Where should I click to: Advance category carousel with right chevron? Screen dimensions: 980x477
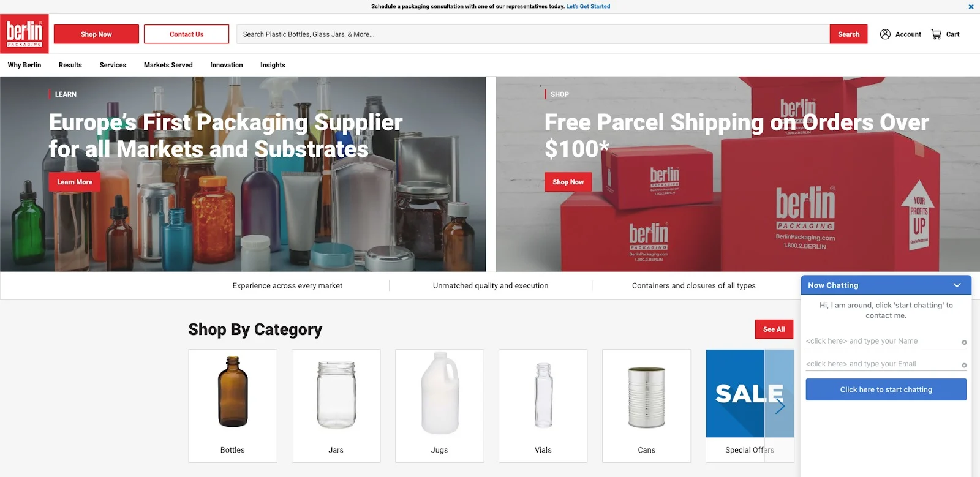(x=780, y=406)
